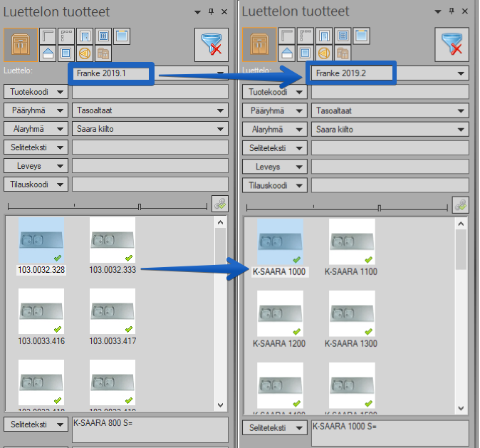Open panel options arrow in Franke 2019.1 panel
The width and height of the screenshot is (480, 448).
(x=197, y=12)
